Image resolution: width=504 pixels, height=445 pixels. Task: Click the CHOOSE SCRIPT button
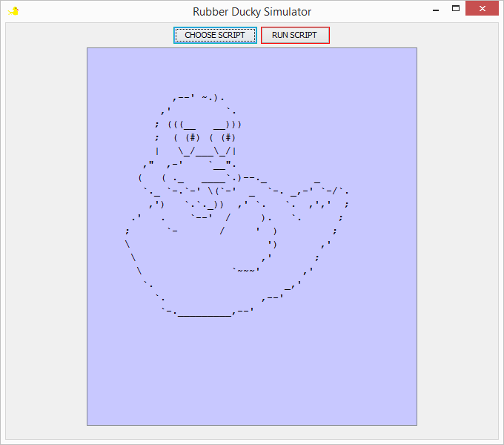tap(215, 35)
